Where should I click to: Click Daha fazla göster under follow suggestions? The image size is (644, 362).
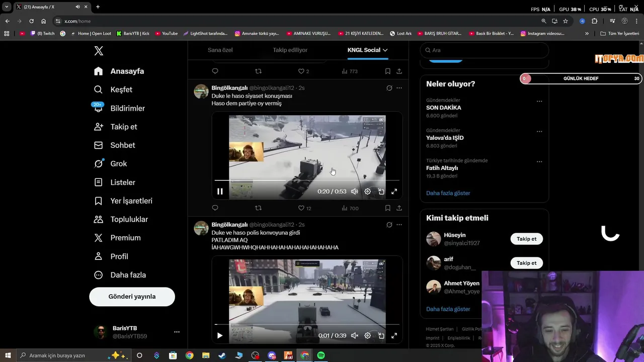tap(448, 309)
